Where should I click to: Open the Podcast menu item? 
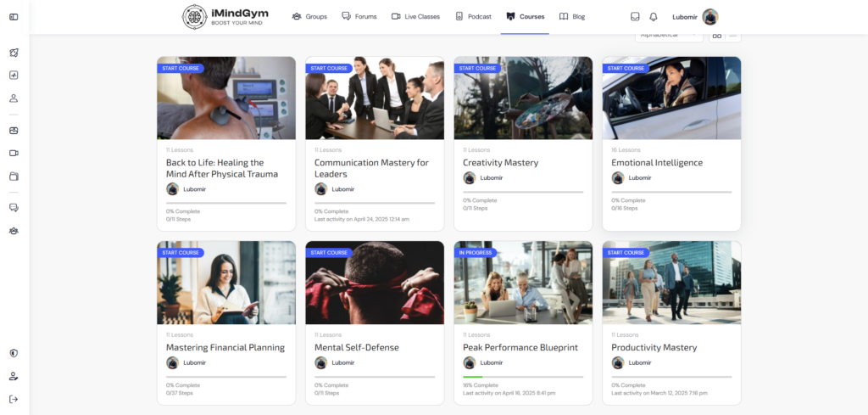point(474,17)
